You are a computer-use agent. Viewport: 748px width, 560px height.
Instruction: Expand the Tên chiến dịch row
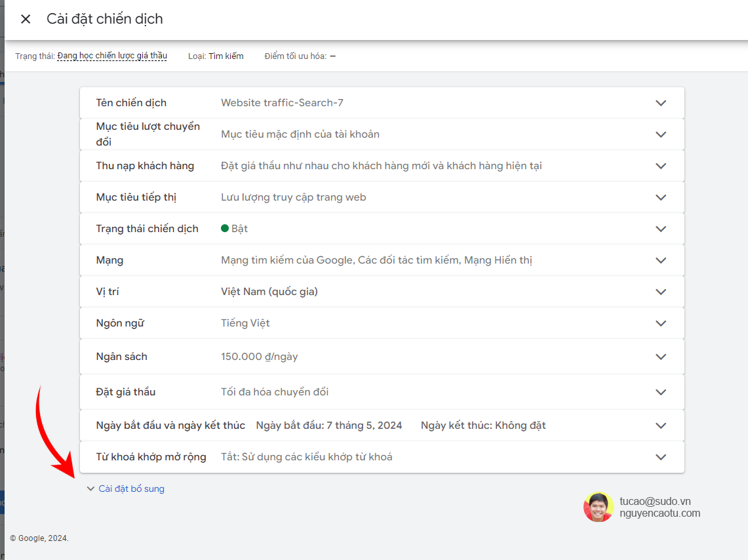[x=661, y=103]
